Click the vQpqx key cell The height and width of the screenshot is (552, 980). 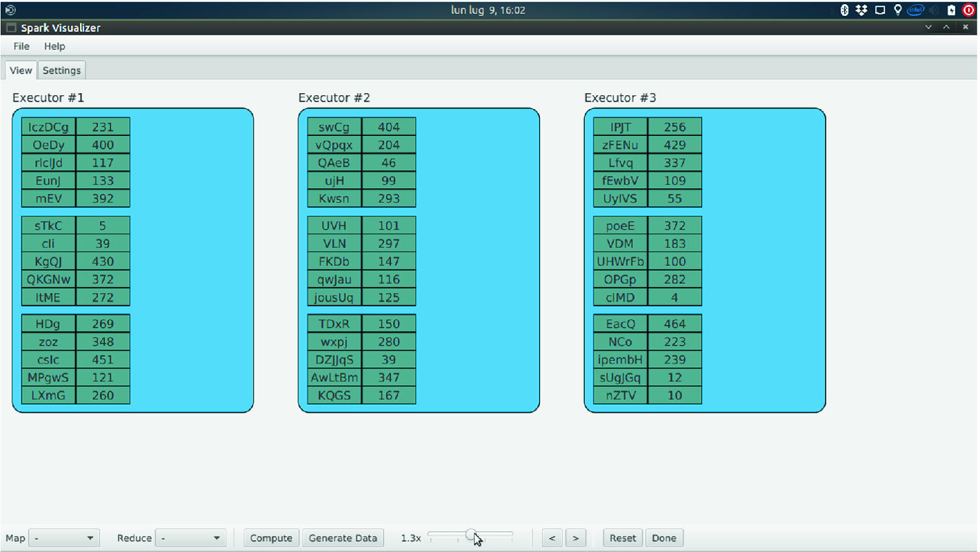[x=334, y=145]
